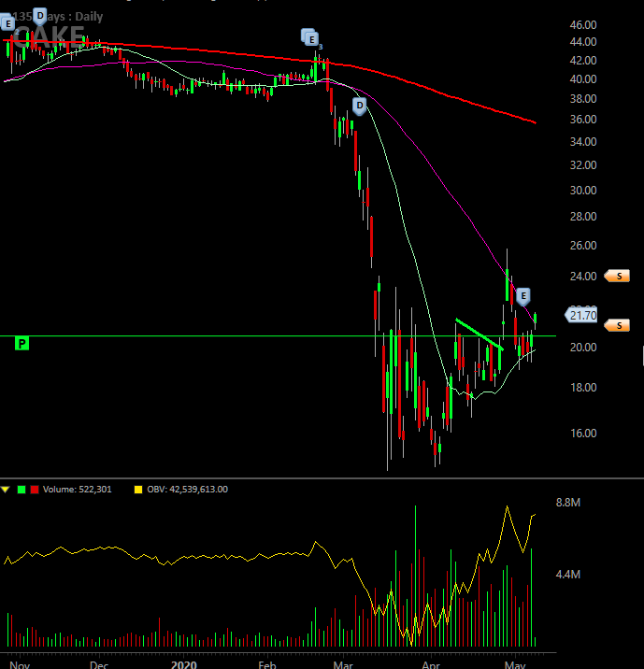Click the 46.00 price axis label
This screenshot has height=669, width=644.
click(x=583, y=24)
